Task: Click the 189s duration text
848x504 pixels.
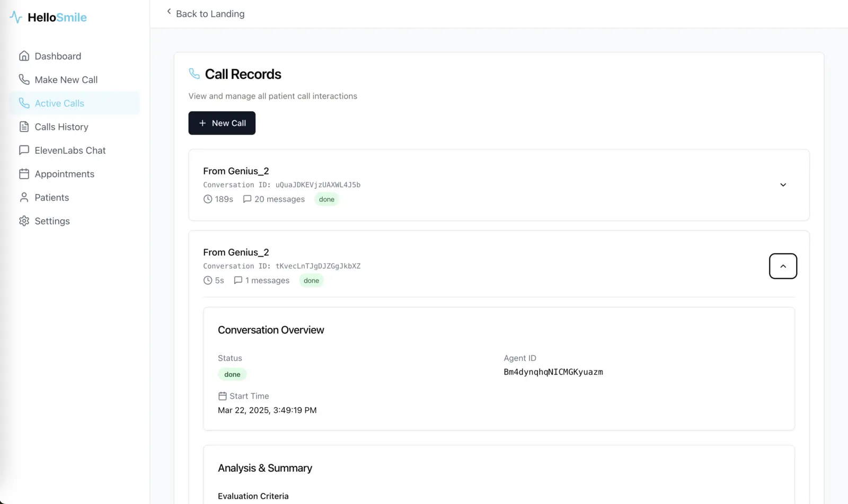Action: [x=224, y=199]
